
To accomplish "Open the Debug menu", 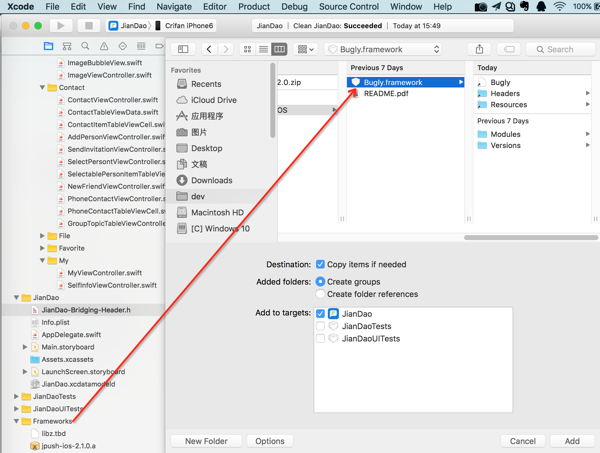I will [x=294, y=7].
